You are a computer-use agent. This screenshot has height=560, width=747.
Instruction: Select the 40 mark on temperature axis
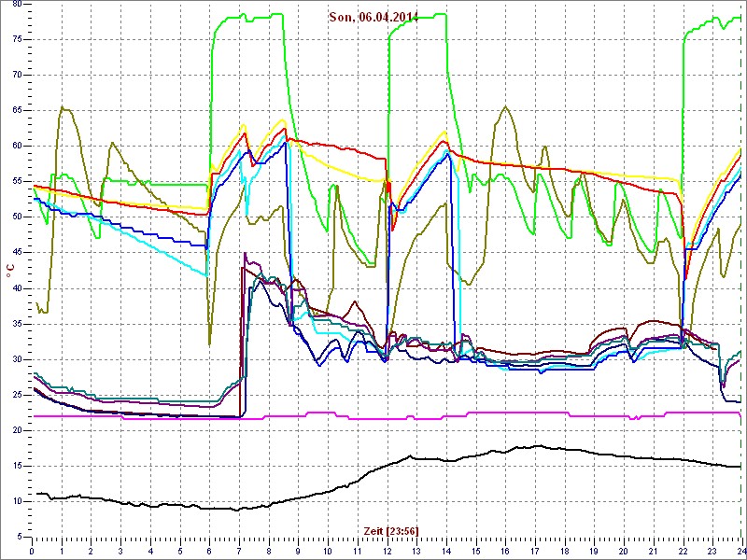(16, 288)
